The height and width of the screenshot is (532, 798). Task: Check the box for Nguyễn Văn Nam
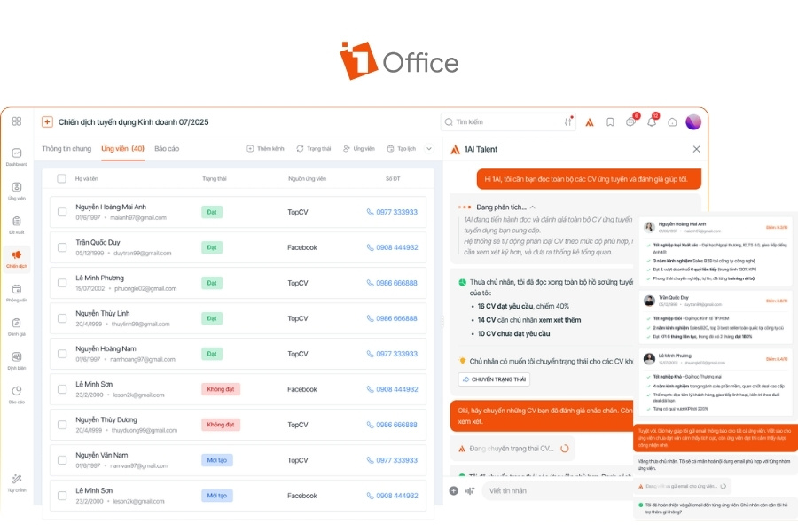coord(62,460)
